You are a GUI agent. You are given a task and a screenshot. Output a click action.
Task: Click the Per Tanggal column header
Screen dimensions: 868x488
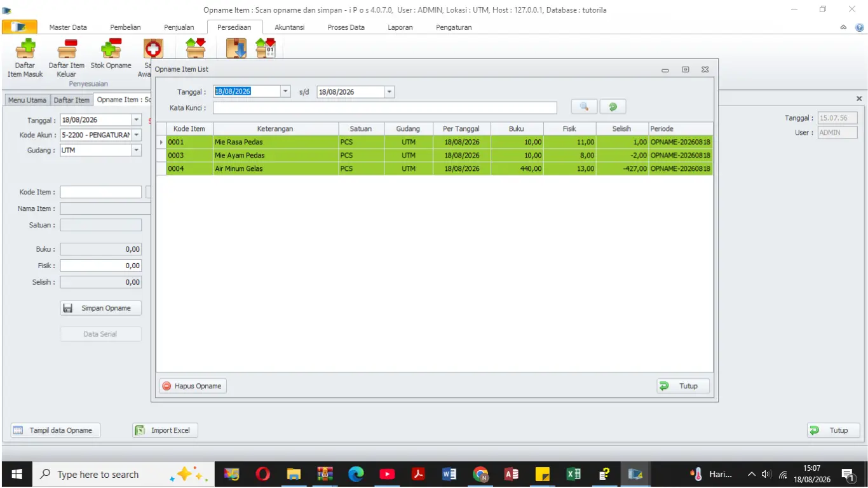[x=461, y=128]
